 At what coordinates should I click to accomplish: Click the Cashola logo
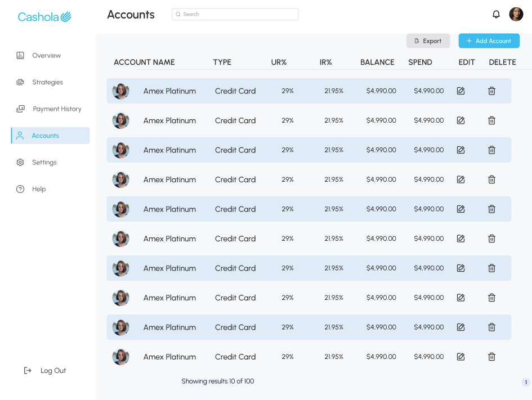44,17
